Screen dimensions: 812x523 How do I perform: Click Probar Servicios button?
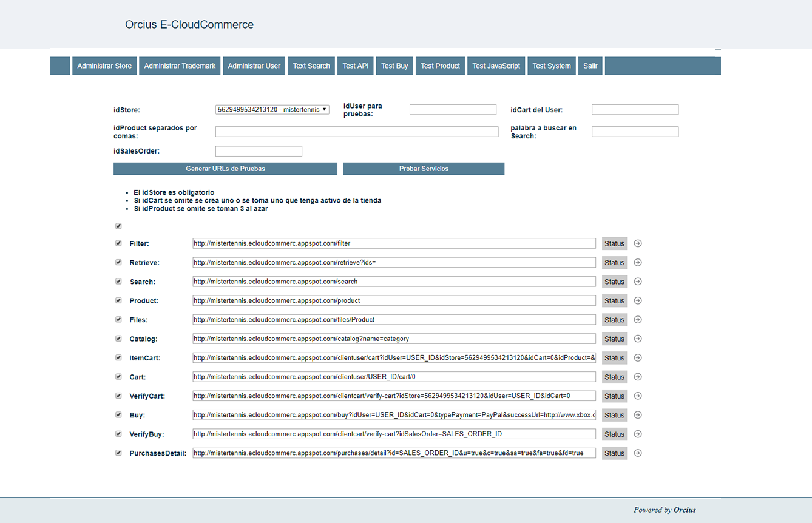[424, 169]
